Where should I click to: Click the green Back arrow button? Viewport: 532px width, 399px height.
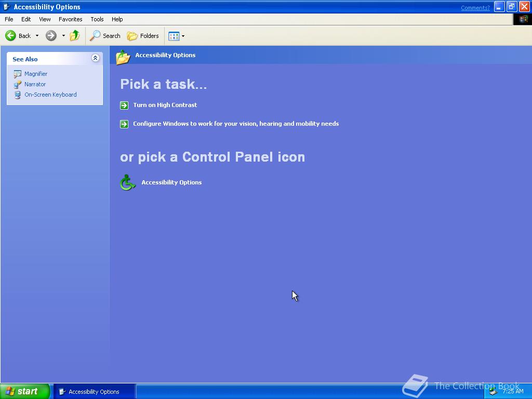[10, 36]
